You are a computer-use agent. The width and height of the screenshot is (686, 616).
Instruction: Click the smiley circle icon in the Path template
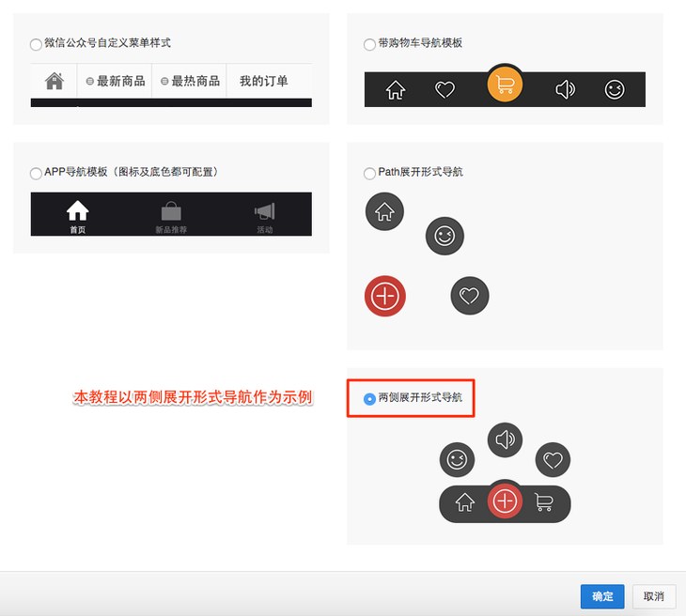[x=444, y=236]
